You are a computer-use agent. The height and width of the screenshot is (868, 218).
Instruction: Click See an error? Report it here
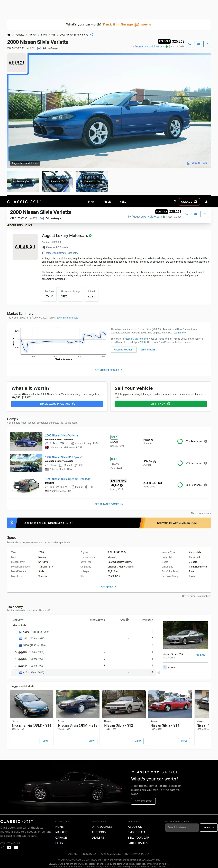196,596
